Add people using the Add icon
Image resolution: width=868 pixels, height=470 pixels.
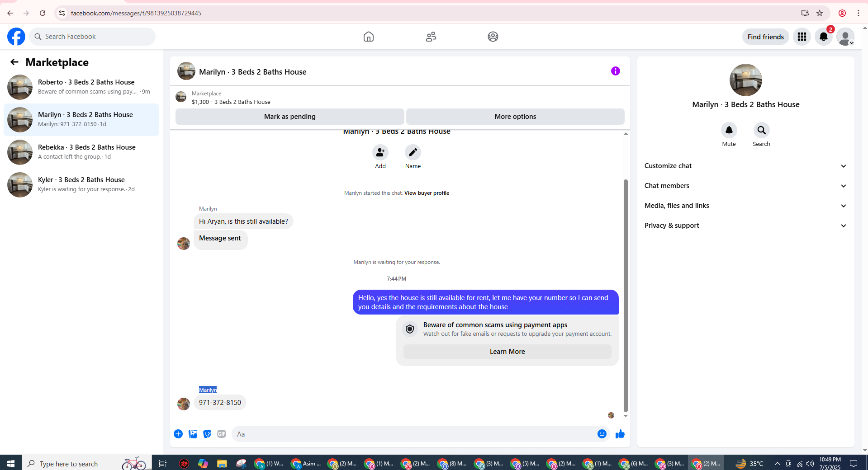click(x=380, y=152)
